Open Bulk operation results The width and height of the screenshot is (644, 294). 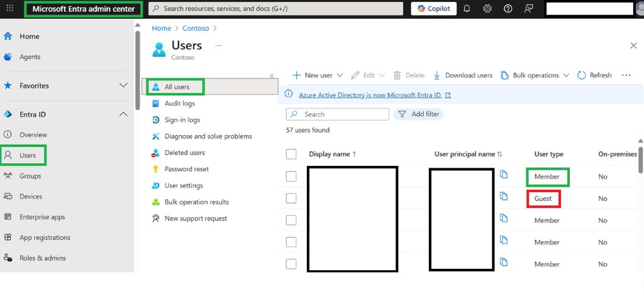(197, 202)
